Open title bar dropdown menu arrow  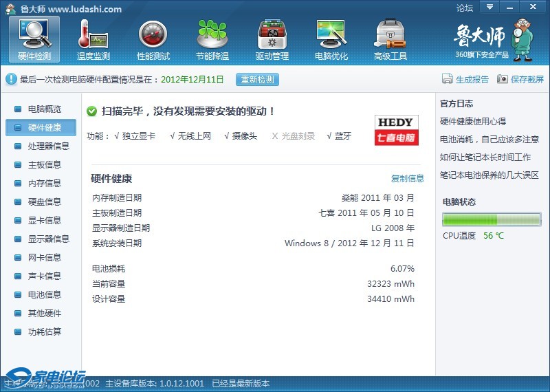489,7
